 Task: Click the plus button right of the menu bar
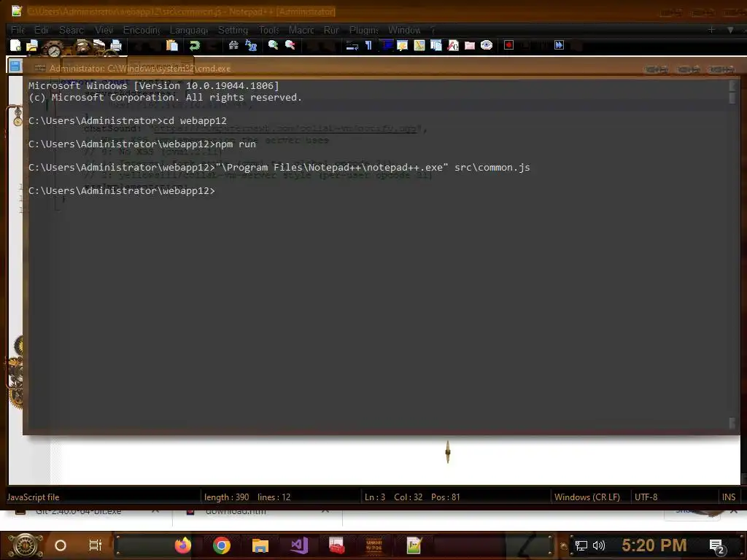click(x=711, y=29)
